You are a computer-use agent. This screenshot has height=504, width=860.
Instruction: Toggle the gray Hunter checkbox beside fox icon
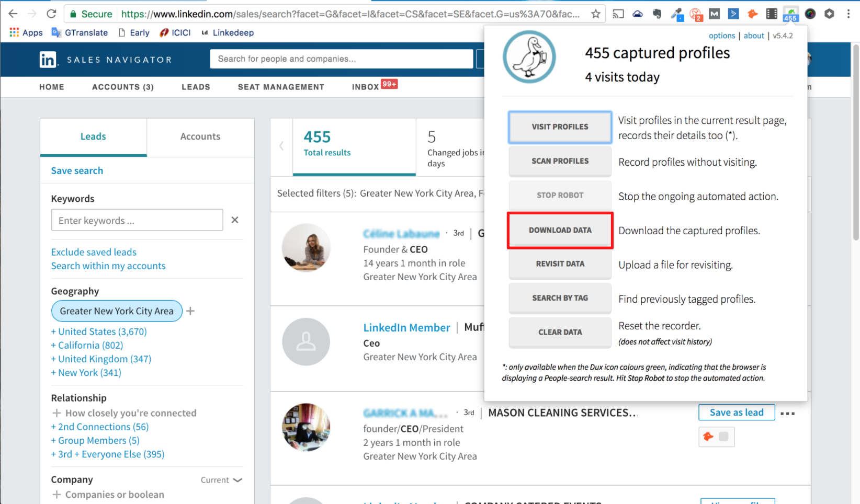(x=723, y=437)
